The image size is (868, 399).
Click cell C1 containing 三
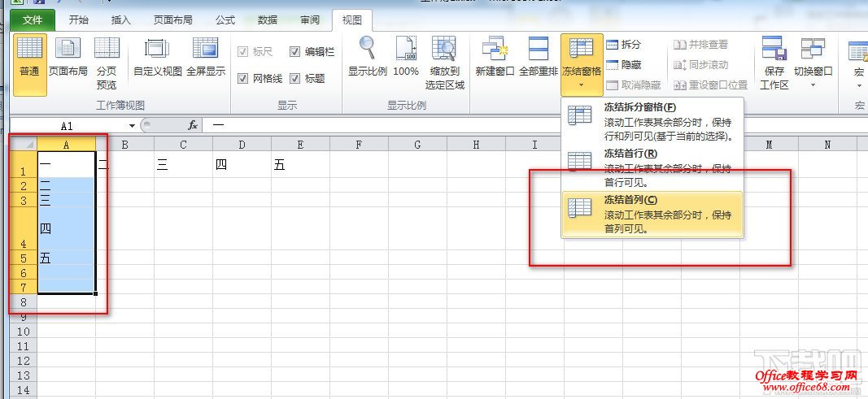click(183, 165)
